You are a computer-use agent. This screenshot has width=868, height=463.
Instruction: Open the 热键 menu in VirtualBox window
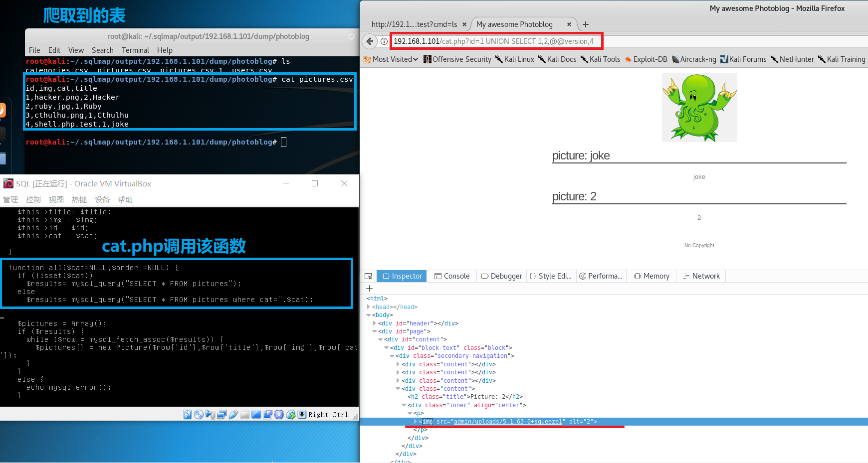79,200
